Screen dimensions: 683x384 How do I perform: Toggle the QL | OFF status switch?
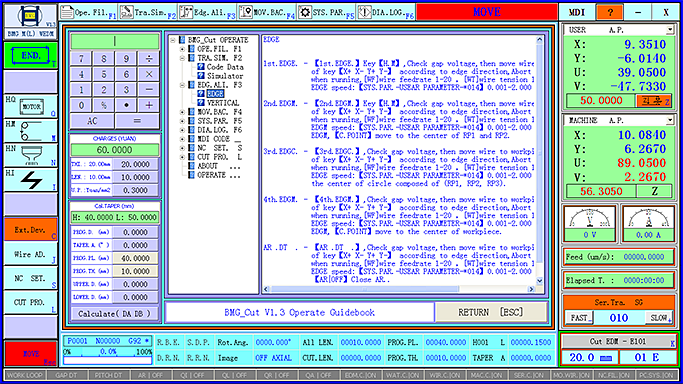click(234, 375)
